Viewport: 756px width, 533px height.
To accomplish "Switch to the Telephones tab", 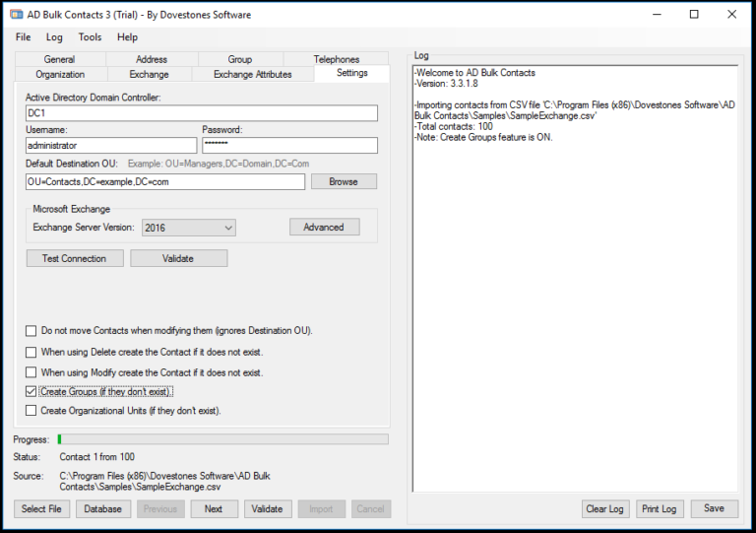I will pyautogui.click(x=337, y=59).
